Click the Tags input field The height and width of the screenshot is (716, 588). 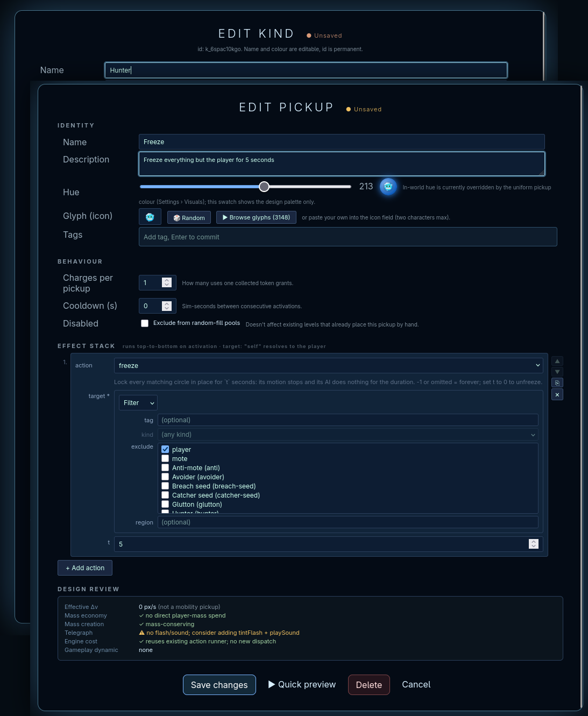pos(348,237)
